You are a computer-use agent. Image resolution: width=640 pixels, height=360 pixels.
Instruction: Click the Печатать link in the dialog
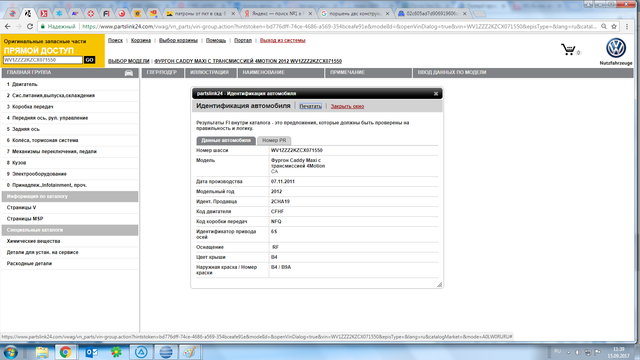310,106
